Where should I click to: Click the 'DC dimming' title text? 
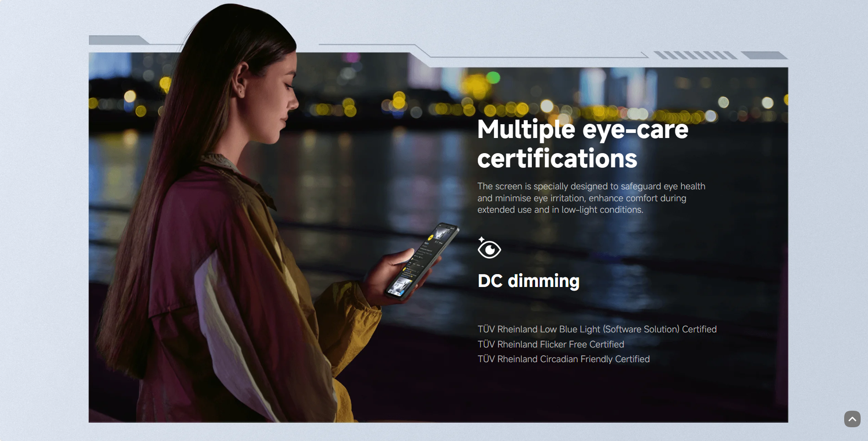point(528,281)
